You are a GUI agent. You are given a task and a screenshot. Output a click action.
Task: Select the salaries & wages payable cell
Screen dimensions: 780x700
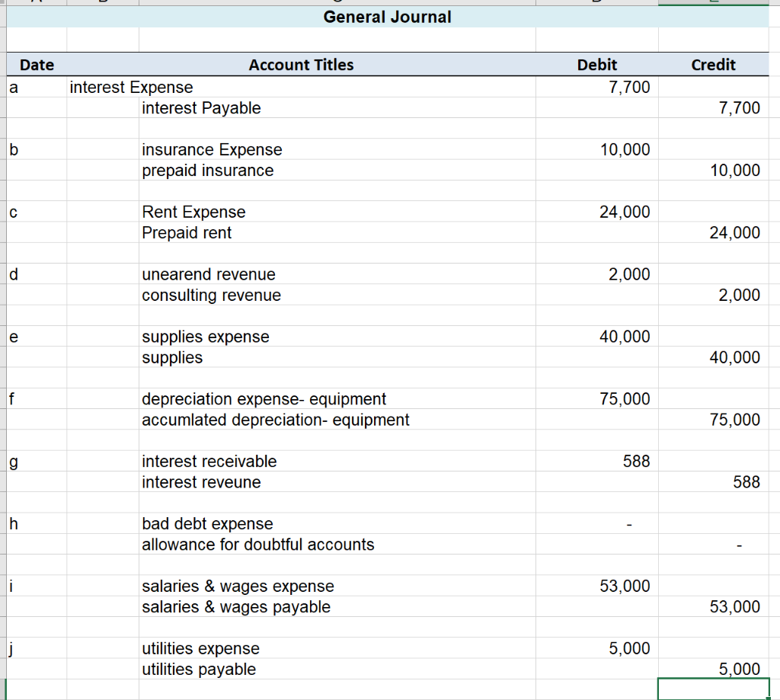click(x=337, y=607)
